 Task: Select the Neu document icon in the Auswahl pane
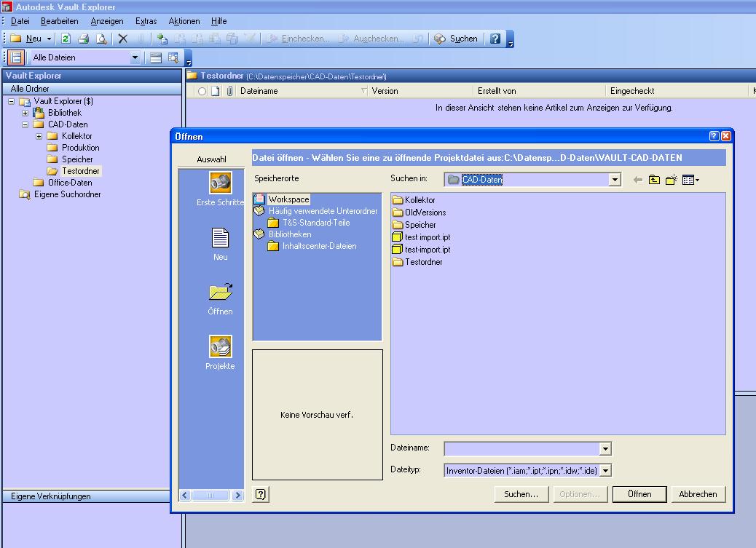click(x=221, y=237)
